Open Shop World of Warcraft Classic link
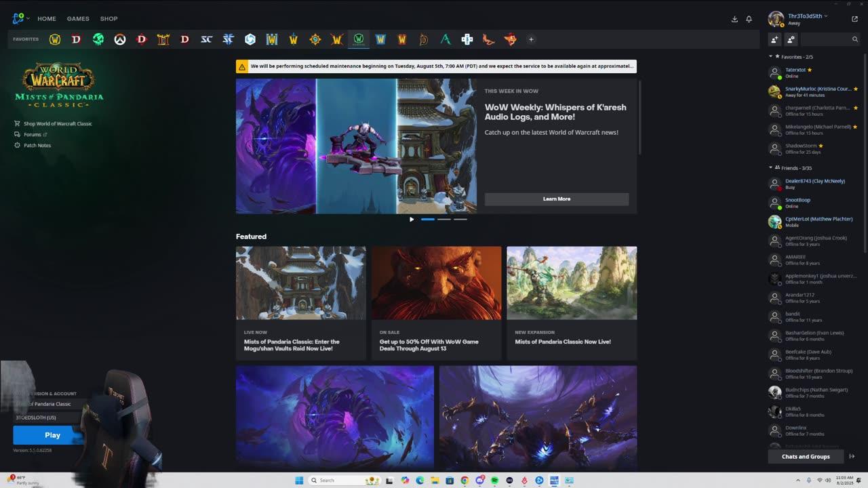 click(x=58, y=123)
